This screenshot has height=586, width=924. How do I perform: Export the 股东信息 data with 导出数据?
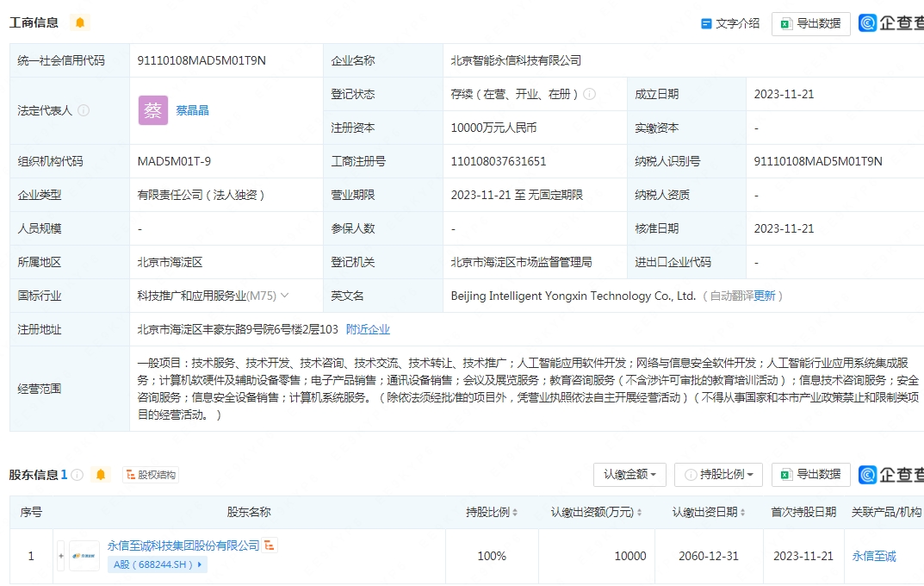point(811,474)
